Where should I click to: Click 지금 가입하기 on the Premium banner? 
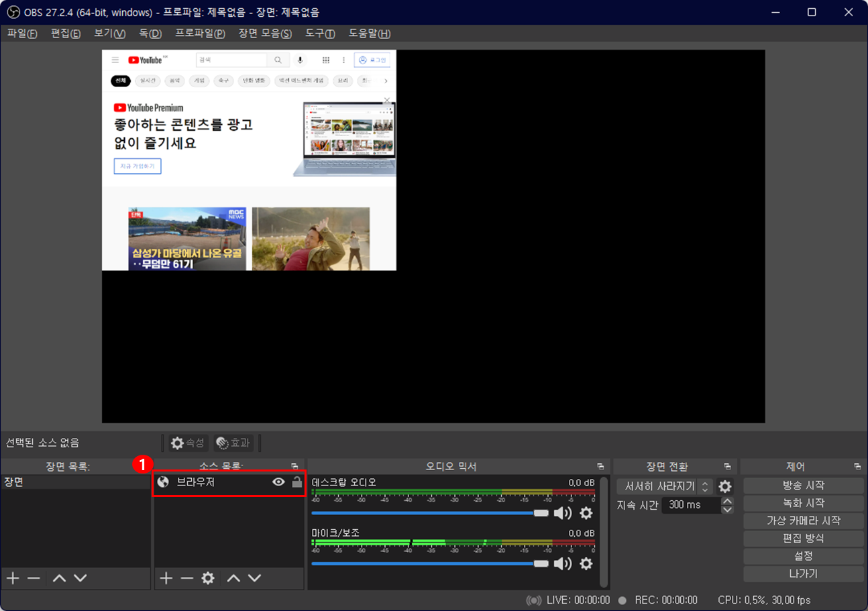point(138,166)
